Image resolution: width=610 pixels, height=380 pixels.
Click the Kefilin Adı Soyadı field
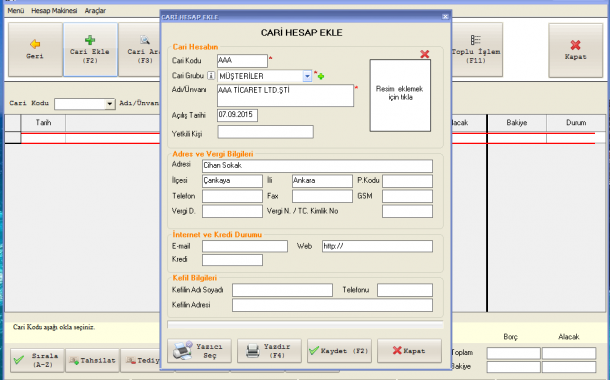[x=282, y=290]
